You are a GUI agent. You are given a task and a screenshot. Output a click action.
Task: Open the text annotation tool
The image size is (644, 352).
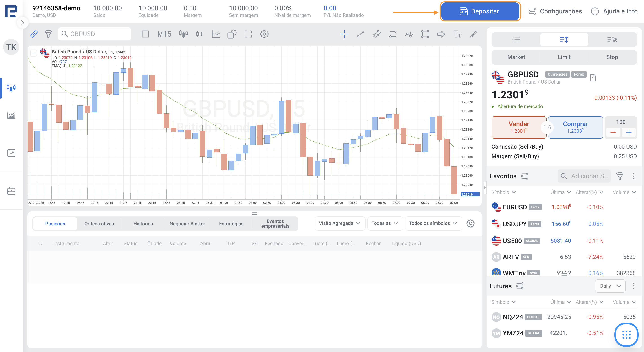[x=457, y=34]
